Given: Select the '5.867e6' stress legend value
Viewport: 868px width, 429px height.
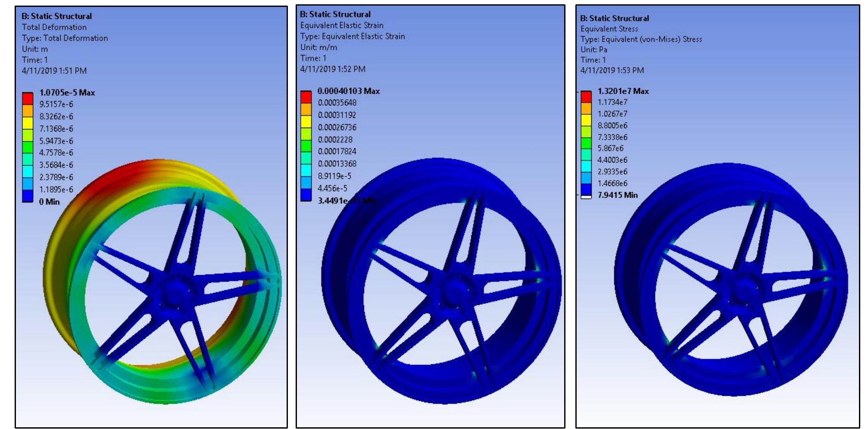Looking at the screenshot, I should coord(610,148).
